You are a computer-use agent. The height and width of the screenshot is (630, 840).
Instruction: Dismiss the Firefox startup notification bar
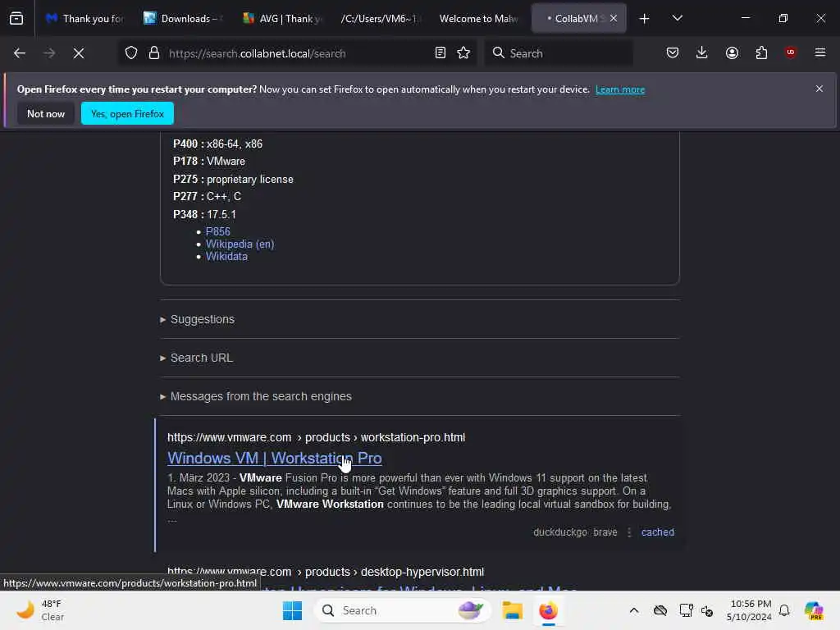[x=819, y=89]
